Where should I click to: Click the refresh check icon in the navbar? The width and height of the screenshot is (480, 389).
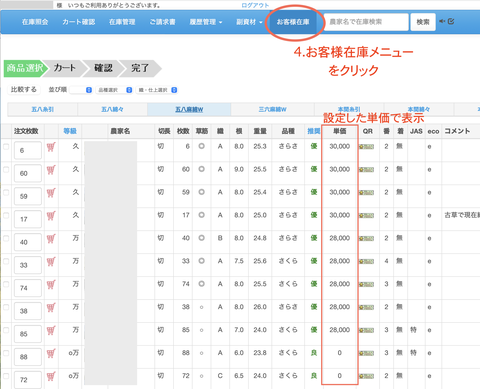(x=451, y=21)
